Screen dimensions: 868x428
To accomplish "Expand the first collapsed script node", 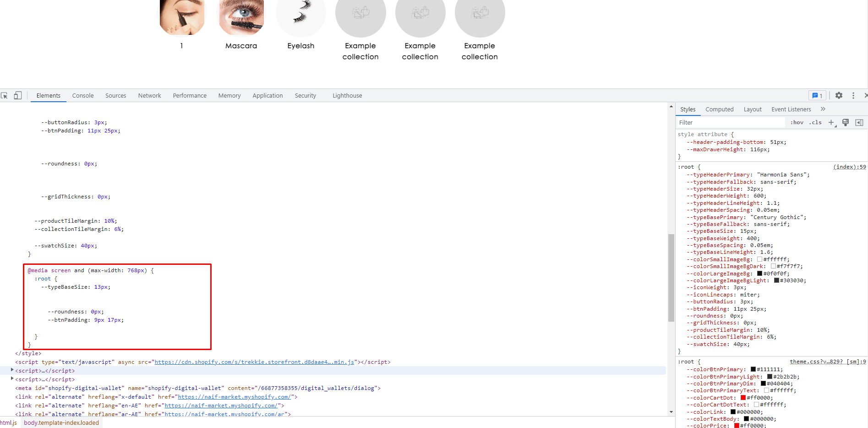I will click(12, 370).
